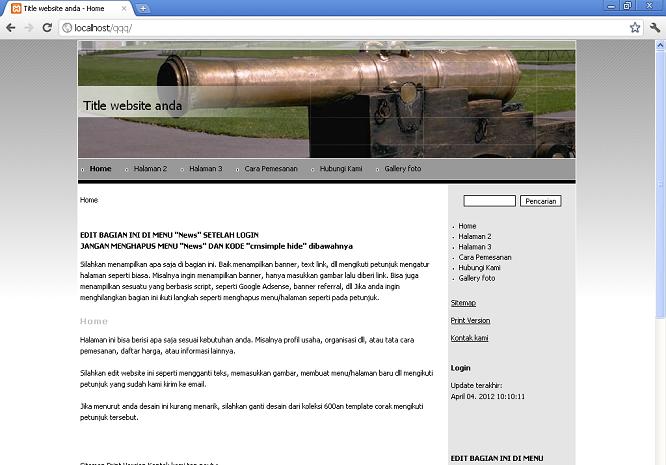This screenshot has height=465, width=666.
Task: Click the browser forward arrow
Action: [29, 28]
